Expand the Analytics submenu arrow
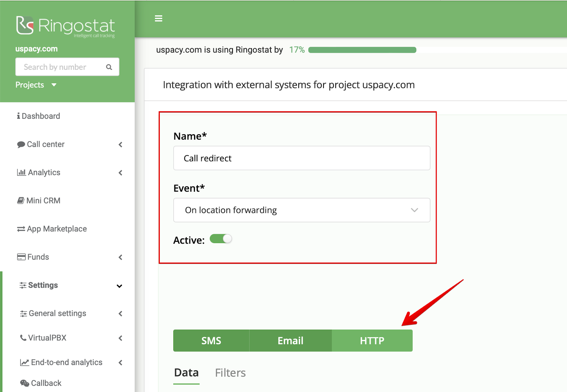The height and width of the screenshot is (392, 567). (x=120, y=173)
